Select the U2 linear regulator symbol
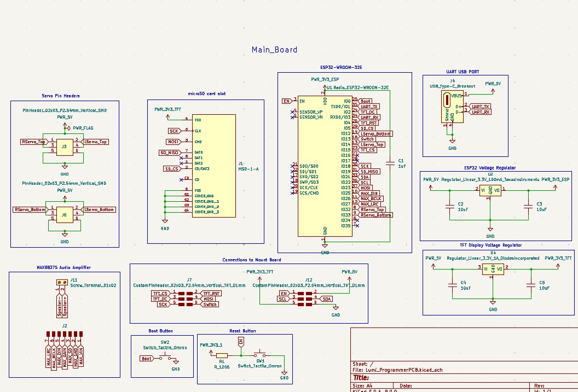578x392 pixels. click(490, 190)
